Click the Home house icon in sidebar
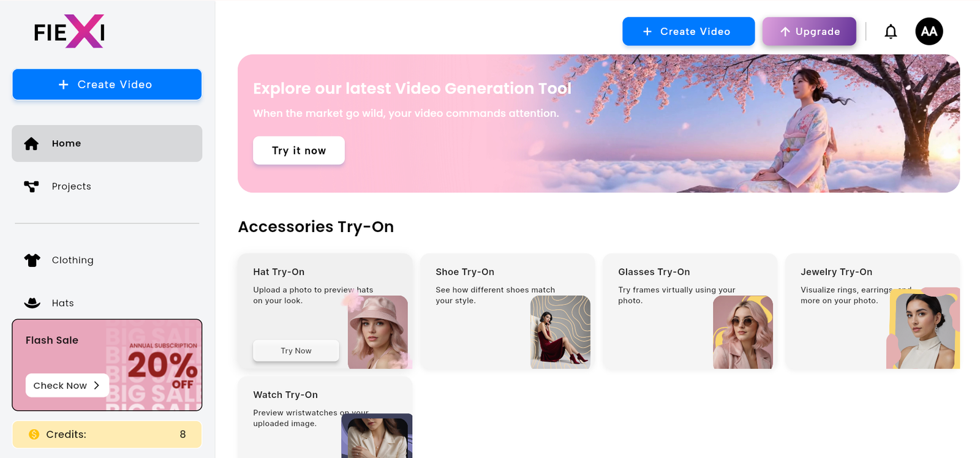The image size is (980, 458). click(x=31, y=144)
